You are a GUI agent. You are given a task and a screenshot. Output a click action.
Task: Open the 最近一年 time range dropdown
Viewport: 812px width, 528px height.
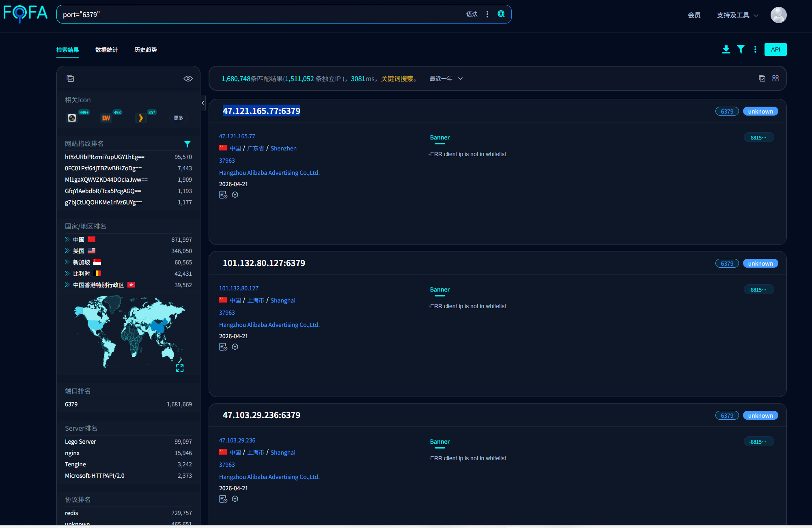tap(446, 79)
